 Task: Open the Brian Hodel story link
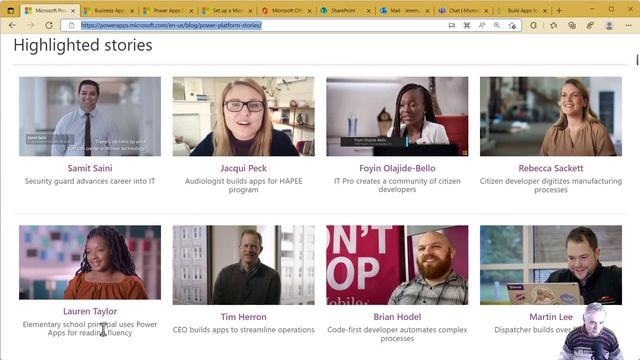coord(397,317)
